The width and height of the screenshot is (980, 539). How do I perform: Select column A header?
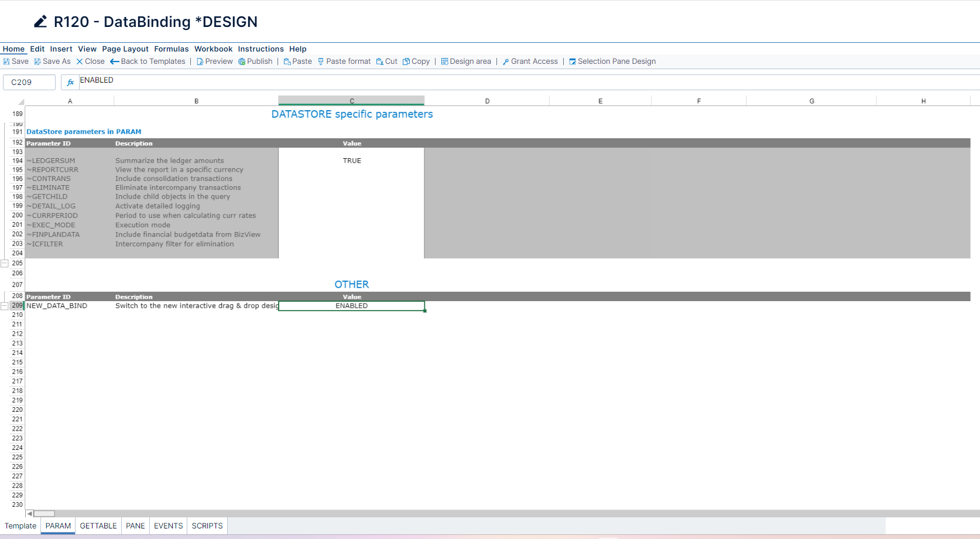click(x=70, y=101)
